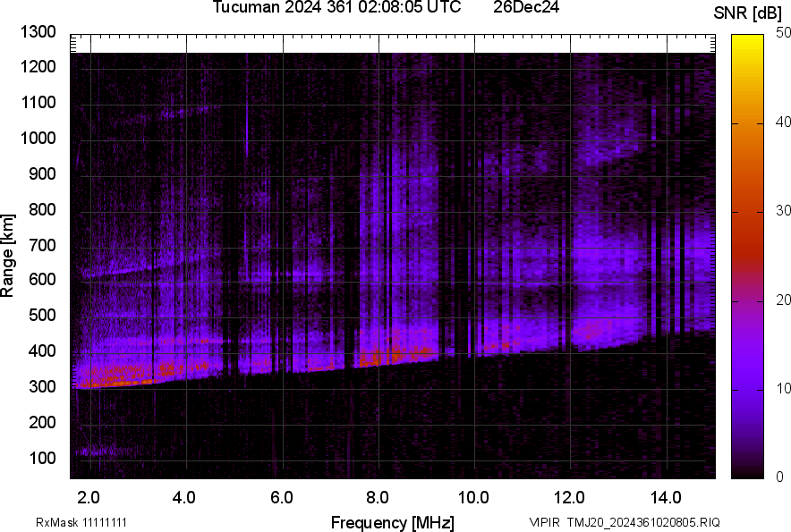Click the 700 tick on the range axis

point(44,245)
